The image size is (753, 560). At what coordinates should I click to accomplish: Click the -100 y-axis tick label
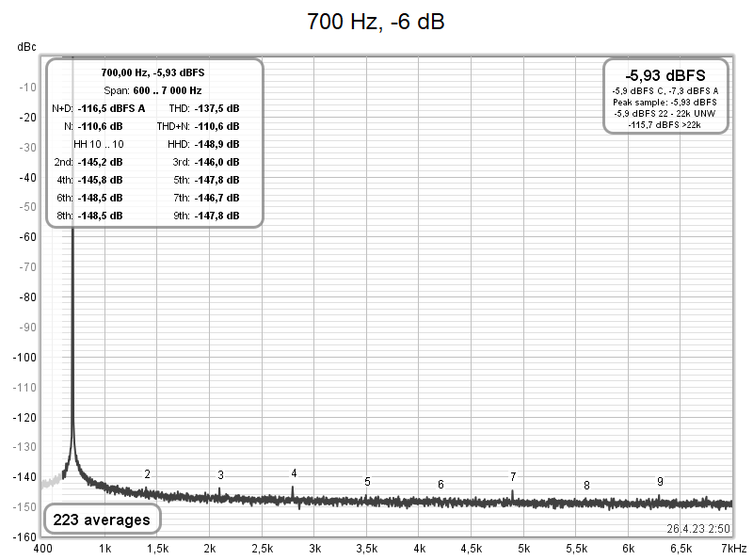[24, 358]
